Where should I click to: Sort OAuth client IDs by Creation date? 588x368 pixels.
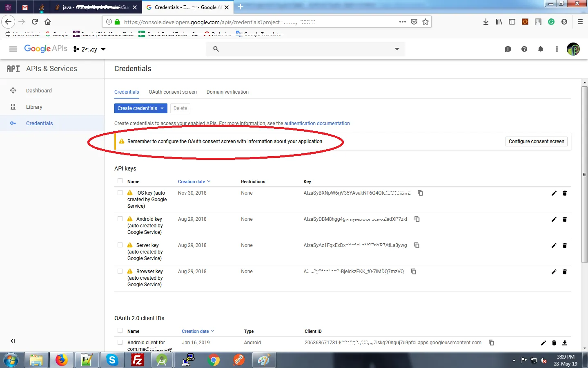click(x=198, y=331)
